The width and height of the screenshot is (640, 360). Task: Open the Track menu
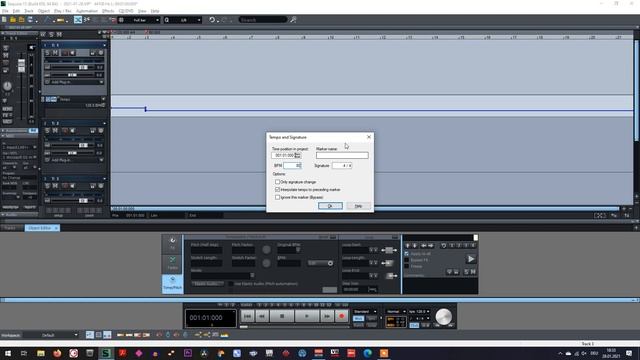click(29, 11)
